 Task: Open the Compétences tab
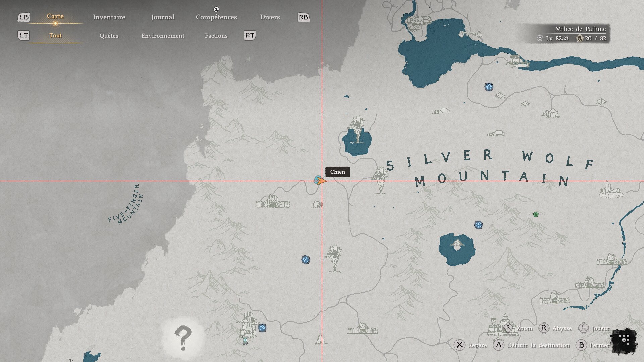click(216, 17)
